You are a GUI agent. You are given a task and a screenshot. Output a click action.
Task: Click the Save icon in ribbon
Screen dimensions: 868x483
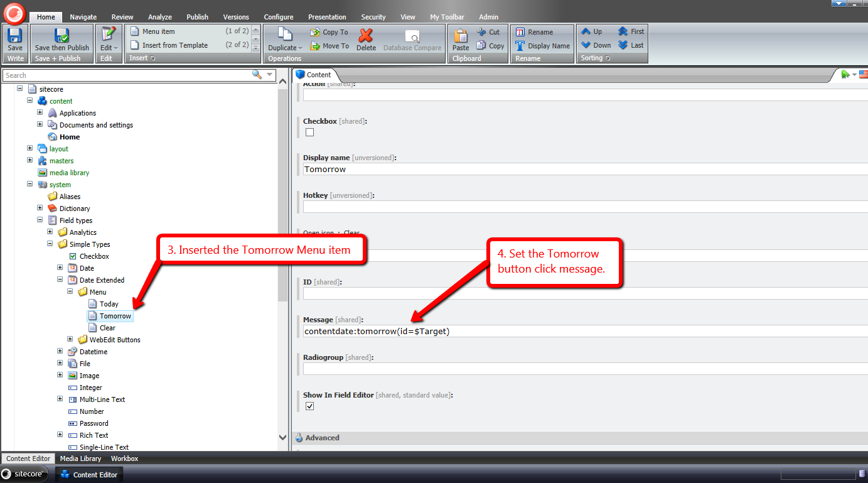(x=15, y=36)
